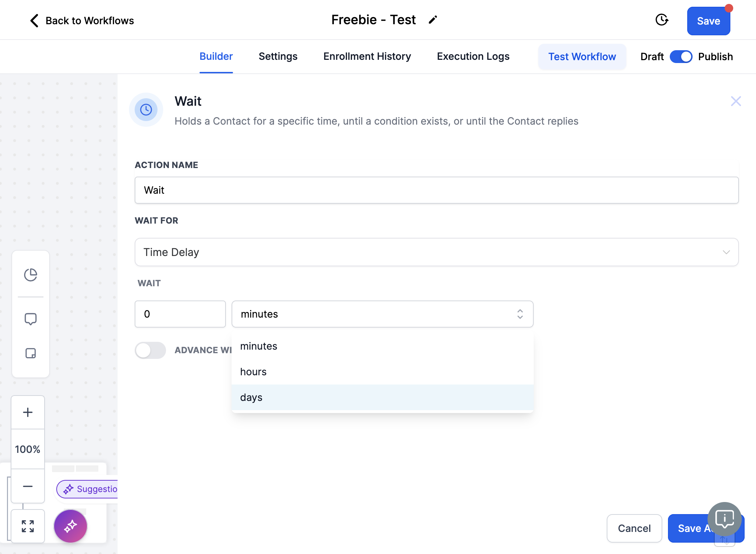Switch to the Builder tab
Image resolution: width=756 pixels, height=554 pixels.
click(216, 57)
